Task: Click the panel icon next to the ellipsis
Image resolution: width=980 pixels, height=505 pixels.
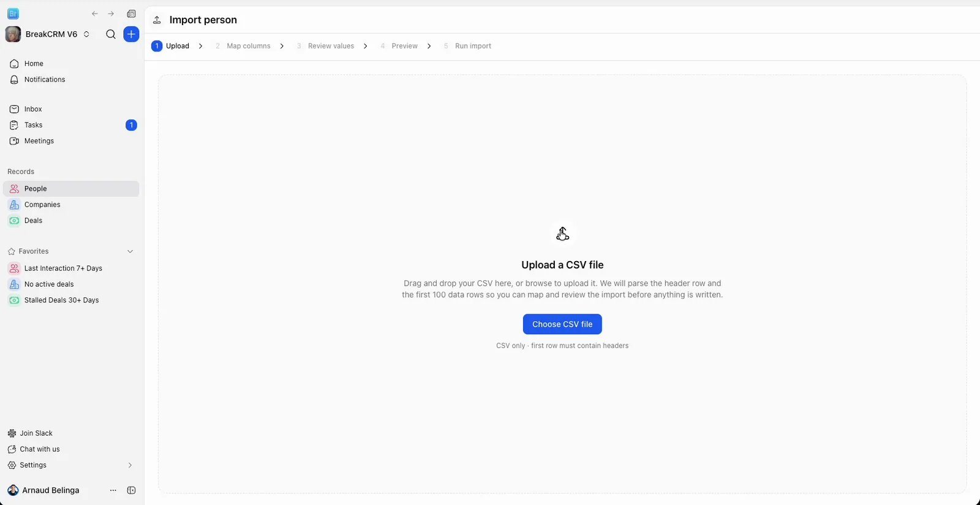Action: 131,490
